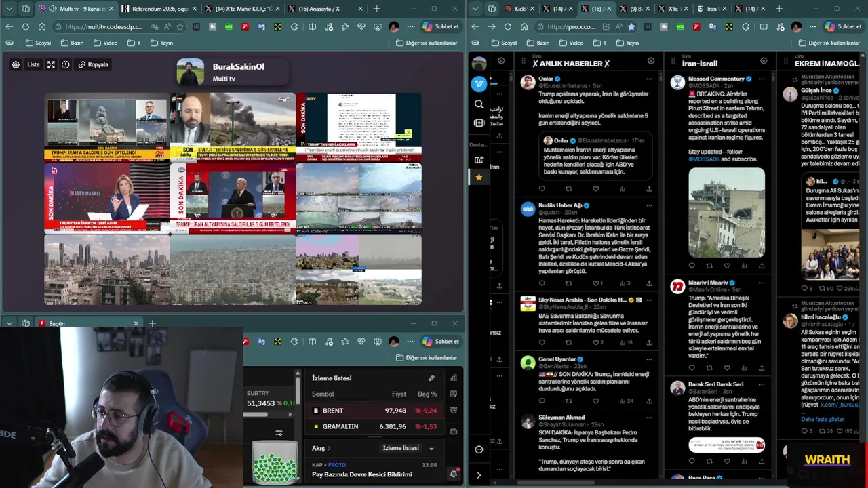Open more options on Mossad Commentary tweet

point(762,79)
